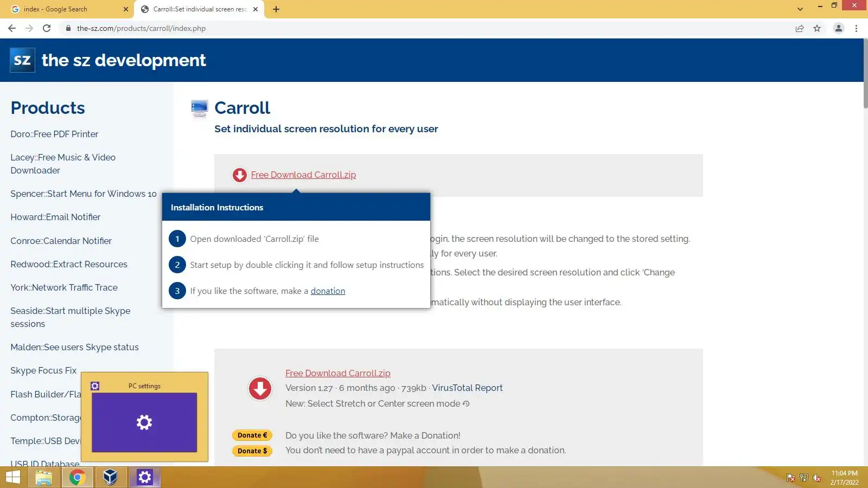Close the 'index - Google Search' tab
The image size is (868, 488).
click(x=126, y=9)
